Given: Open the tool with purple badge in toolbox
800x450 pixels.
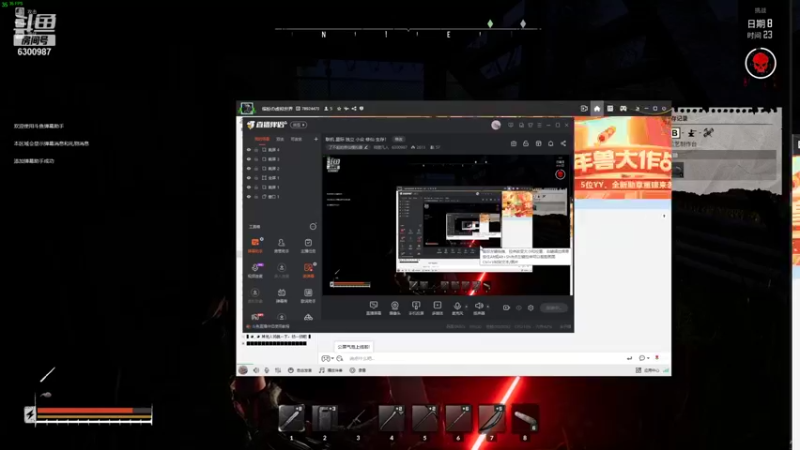Looking at the screenshot, I should coord(255,270).
